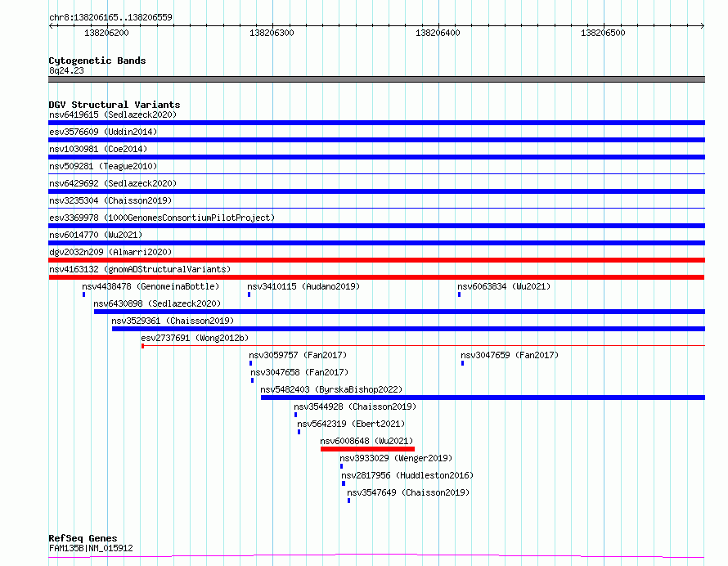
Task: Click ruler position 138206500
Action: coord(603,33)
